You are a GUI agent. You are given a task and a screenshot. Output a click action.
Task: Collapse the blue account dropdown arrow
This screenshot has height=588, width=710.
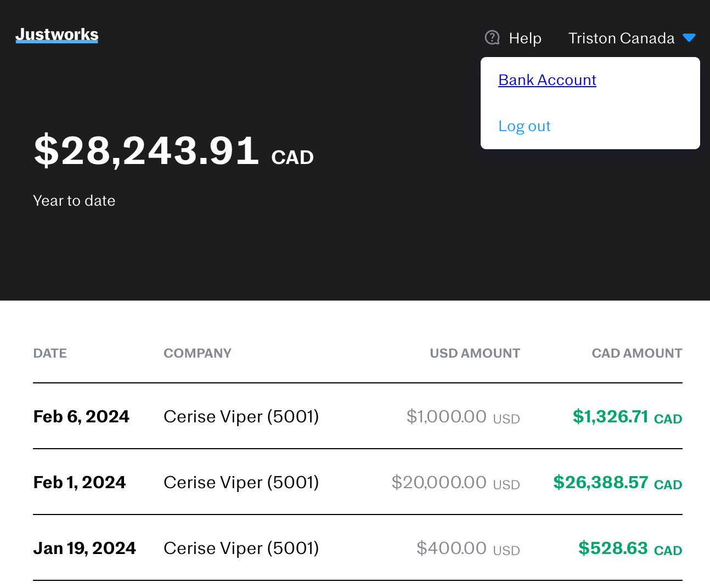[x=689, y=38]
